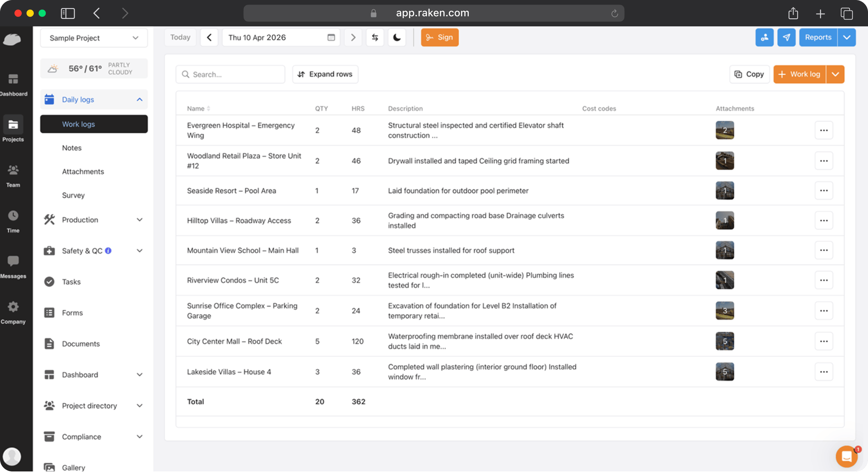868x473 pixels.
Task: Expand the Production section
Action: pyautogui.click(x=94, y=220)
